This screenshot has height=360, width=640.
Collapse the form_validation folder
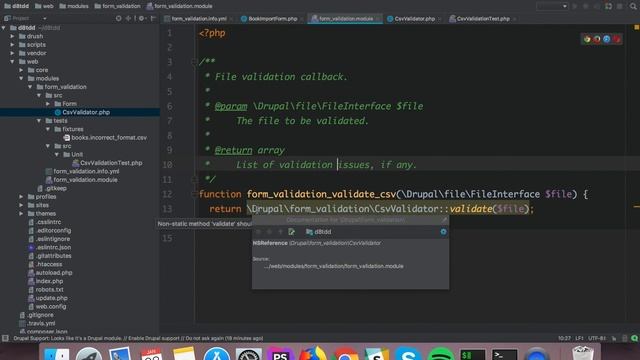point(30,87)
